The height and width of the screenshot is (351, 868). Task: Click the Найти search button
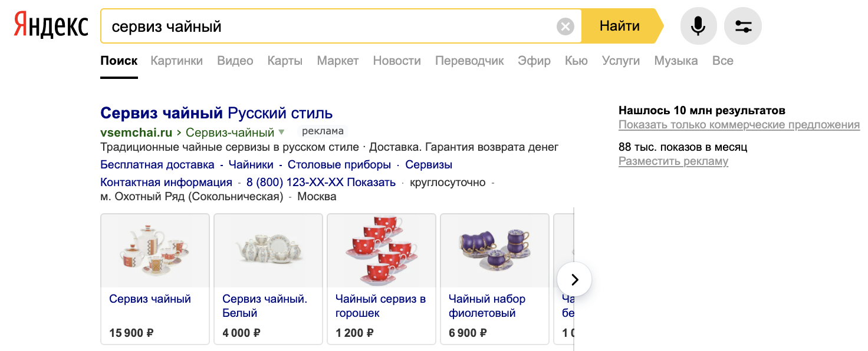pos(620,26)
